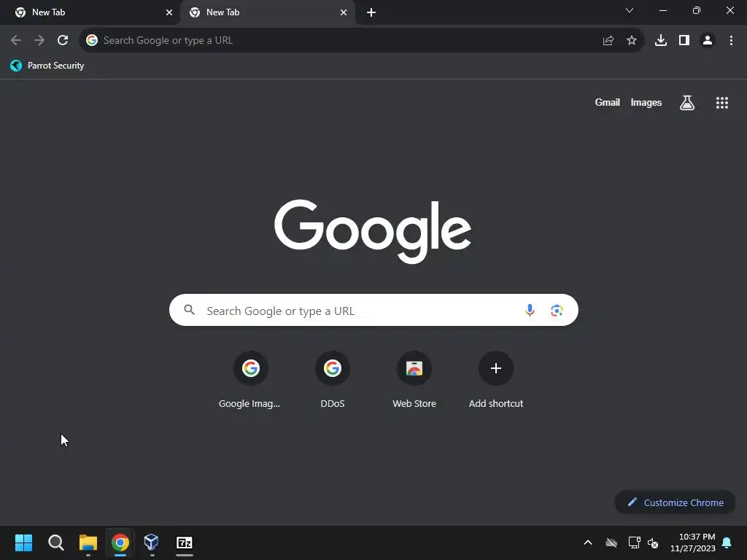Open the notifications bell icon

[727, 542]
